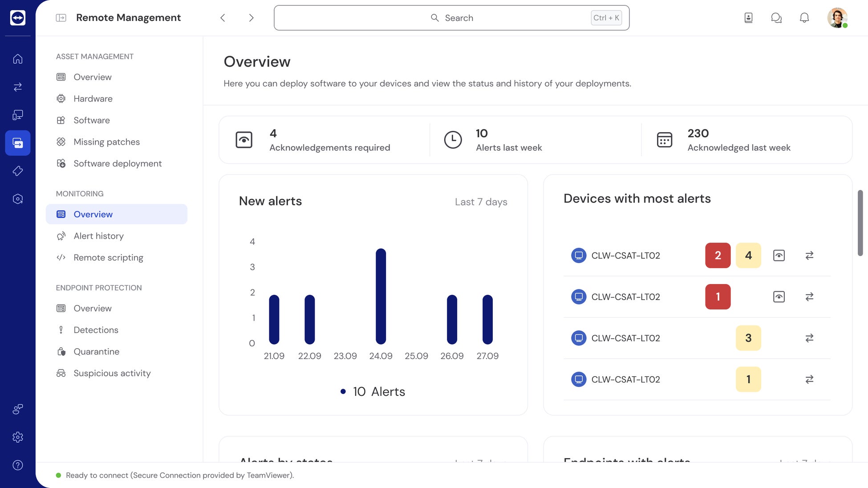Click the Help question mark icon
868x488 pixels.
click(18, 465)
